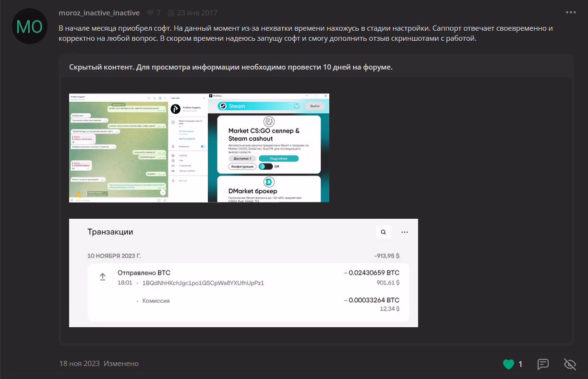This screenshot has width=588, height=379.
Task: Open the Транзакции three-dots menu
Action: coord(405,232)
